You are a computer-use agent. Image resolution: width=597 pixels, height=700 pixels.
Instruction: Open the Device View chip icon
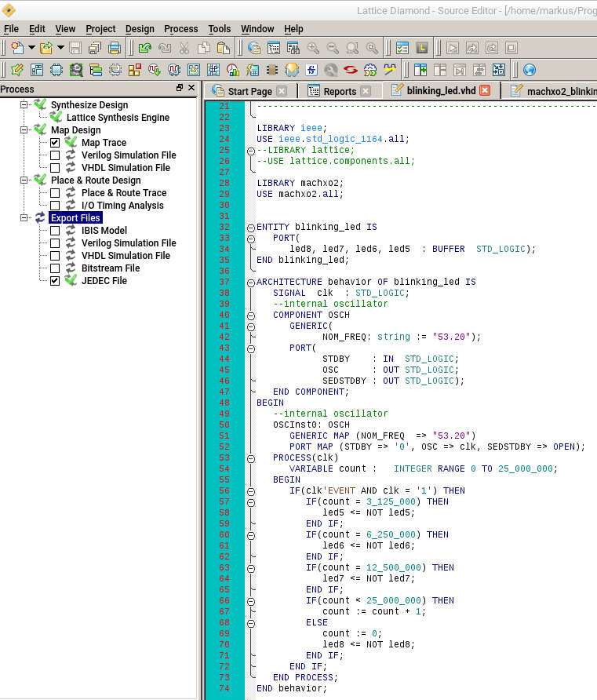click(56, 70)
